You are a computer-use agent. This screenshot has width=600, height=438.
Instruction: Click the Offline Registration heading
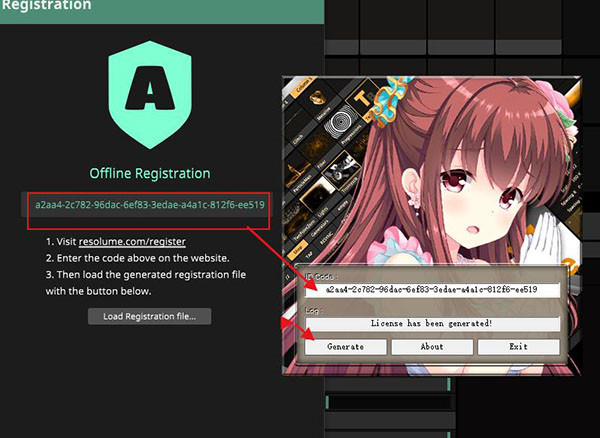pyautogui.click(x=150, y=173)
